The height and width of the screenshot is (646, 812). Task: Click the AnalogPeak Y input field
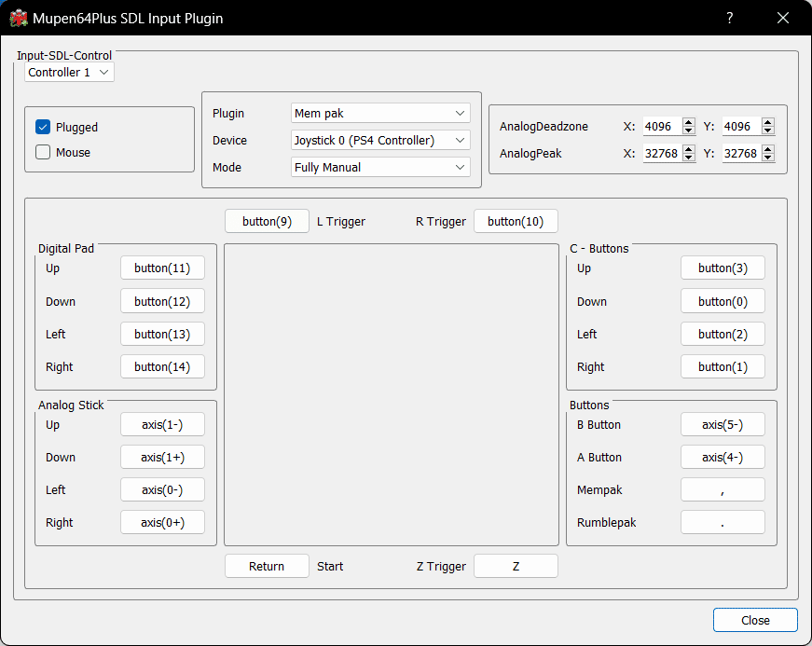click(x=742, y=153)
